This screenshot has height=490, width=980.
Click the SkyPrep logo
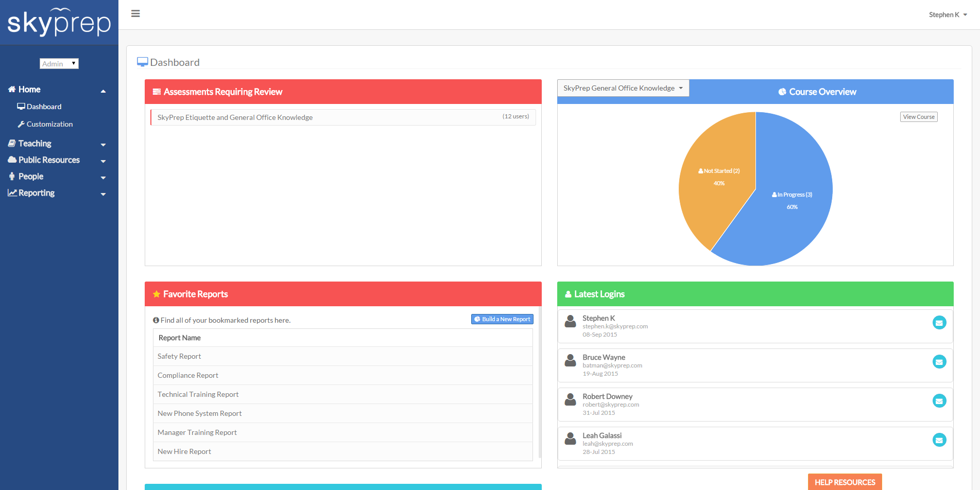(59, 22)
